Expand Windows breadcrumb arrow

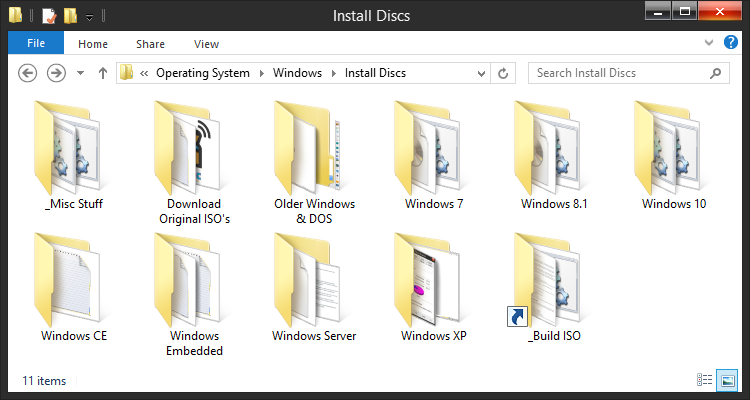point(333,73)
